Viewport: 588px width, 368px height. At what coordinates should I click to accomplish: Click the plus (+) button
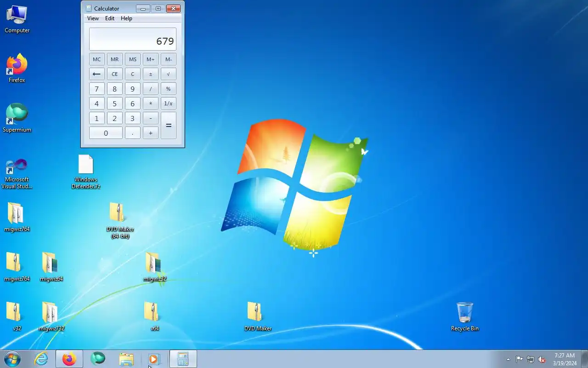tap(150, 133)
